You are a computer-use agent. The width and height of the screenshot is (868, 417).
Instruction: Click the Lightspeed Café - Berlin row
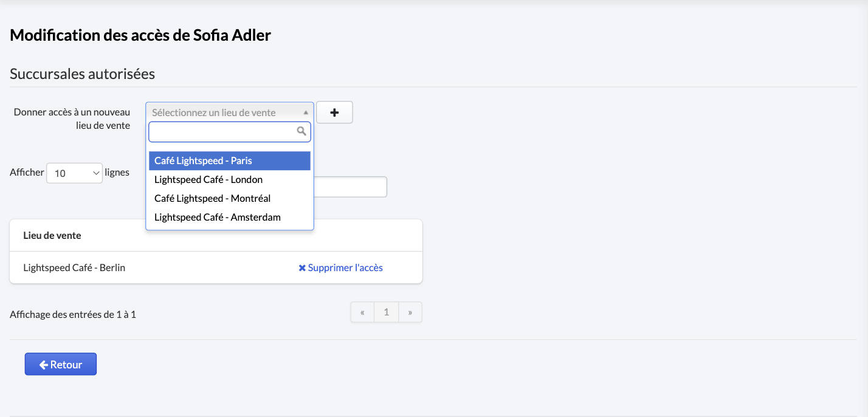tap(216, 267)
